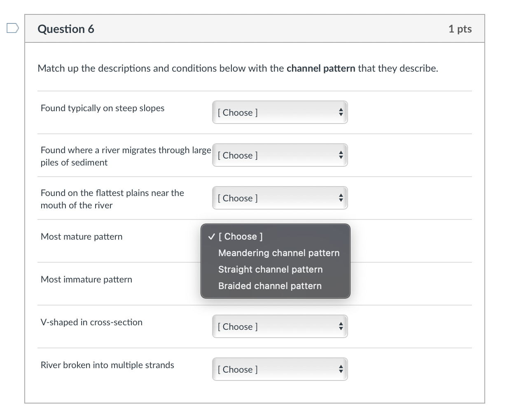Open the dropdown for piles of sediment
The image size is (514, 420).
tap(280, 155)
